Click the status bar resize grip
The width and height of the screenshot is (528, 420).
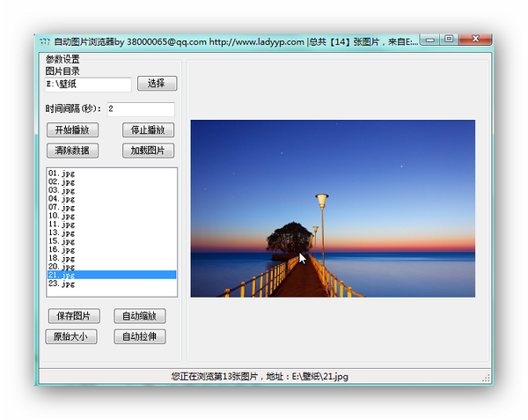[x=486, y=378]
